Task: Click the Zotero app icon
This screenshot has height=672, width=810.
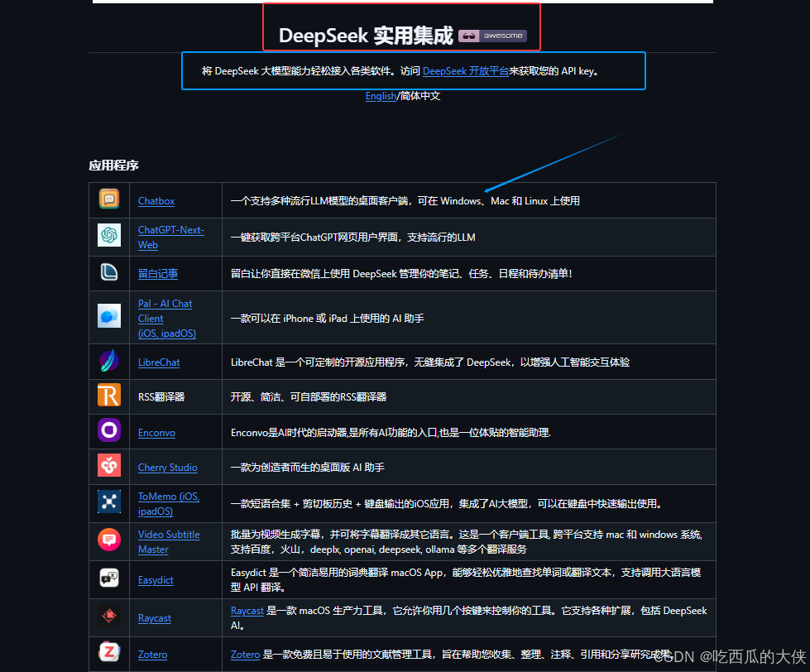Action: (109, 652)
